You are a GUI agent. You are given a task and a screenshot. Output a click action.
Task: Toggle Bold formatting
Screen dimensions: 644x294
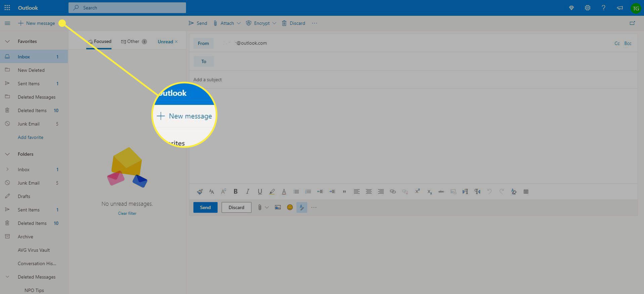tap(236, 192)
